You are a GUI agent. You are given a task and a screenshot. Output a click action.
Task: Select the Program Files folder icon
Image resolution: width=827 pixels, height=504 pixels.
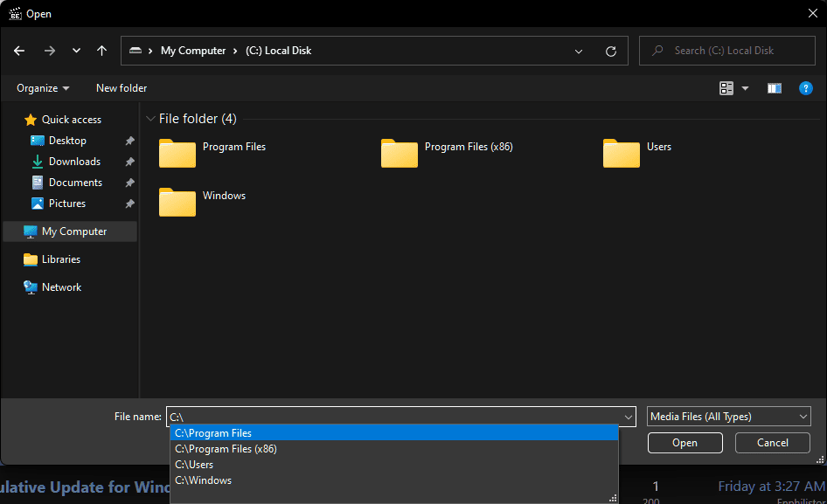point(177,153)
